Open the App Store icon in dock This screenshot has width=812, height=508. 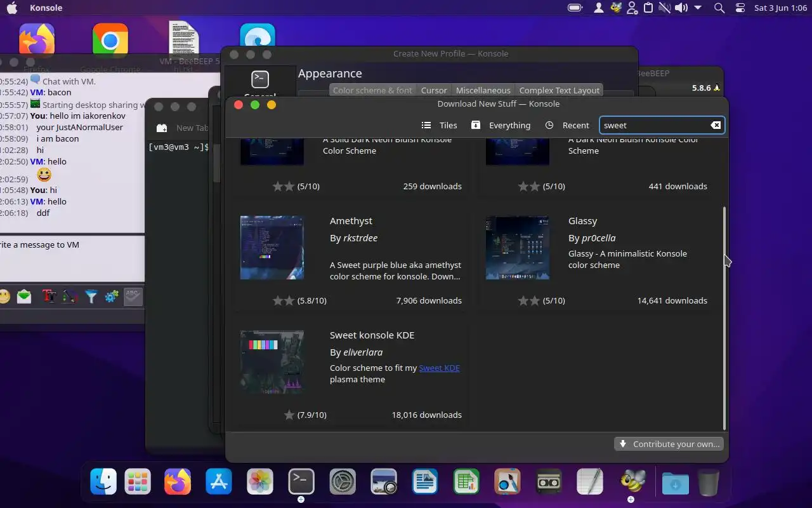tap(219, 482)
